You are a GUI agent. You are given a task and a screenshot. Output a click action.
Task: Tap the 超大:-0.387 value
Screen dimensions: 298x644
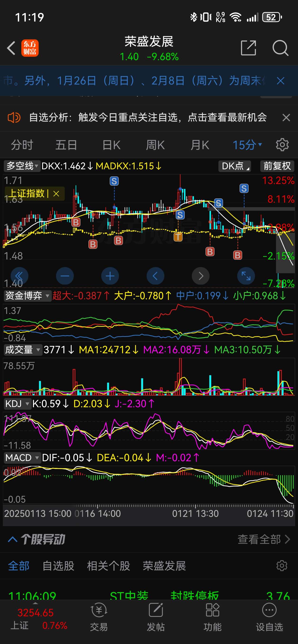click(81, 296)
